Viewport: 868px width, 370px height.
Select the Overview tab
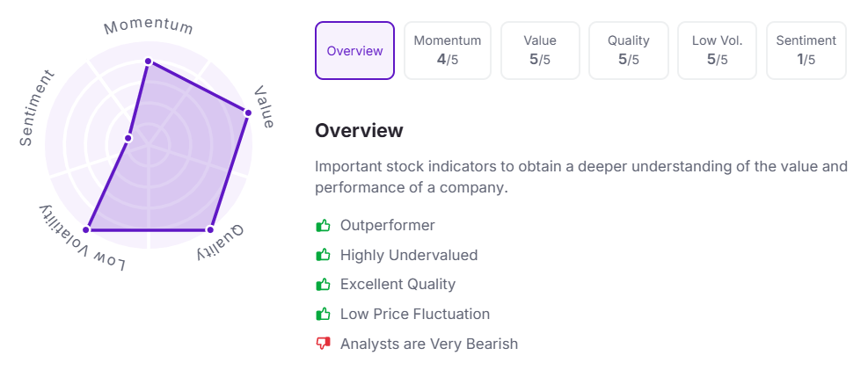[354, 51]
